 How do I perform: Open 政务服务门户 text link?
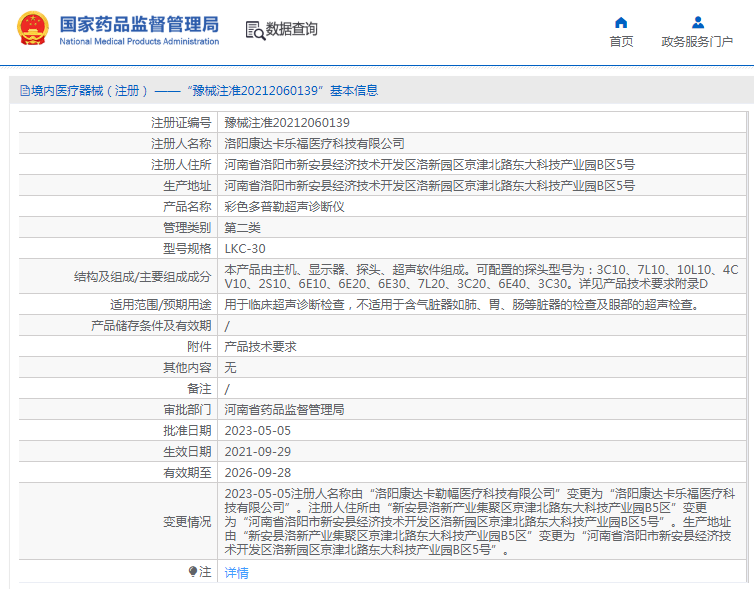697,42
